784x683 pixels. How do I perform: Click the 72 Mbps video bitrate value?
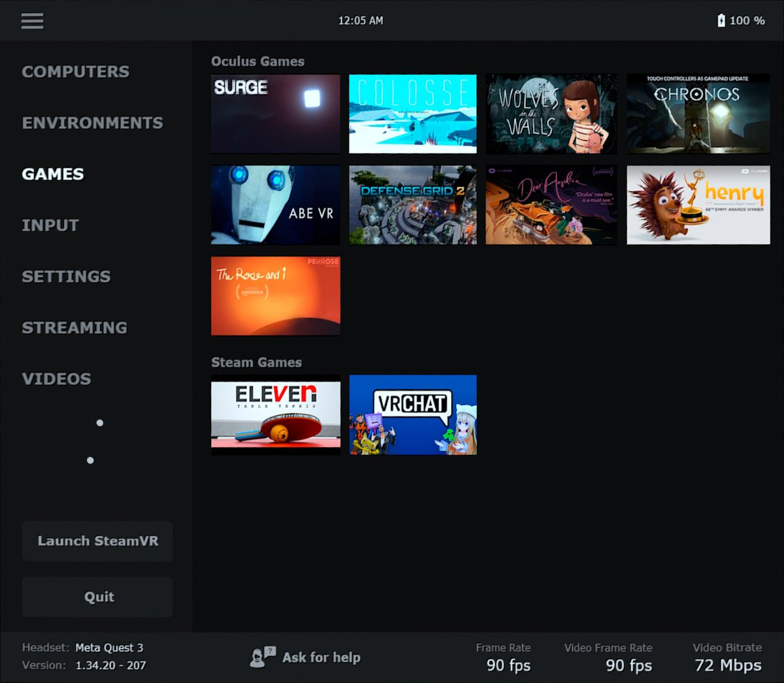pyautogui.click(x=728, y=665)
